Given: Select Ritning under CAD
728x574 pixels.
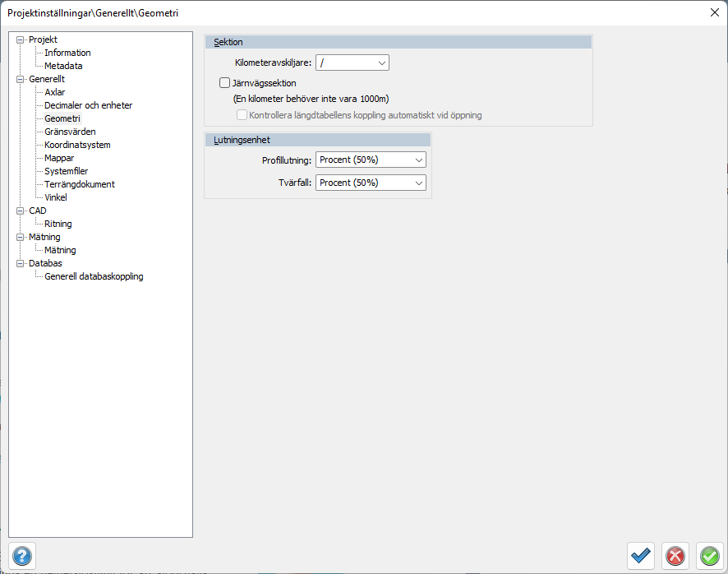Looking at the screenshot, I should tap(58, 224).
